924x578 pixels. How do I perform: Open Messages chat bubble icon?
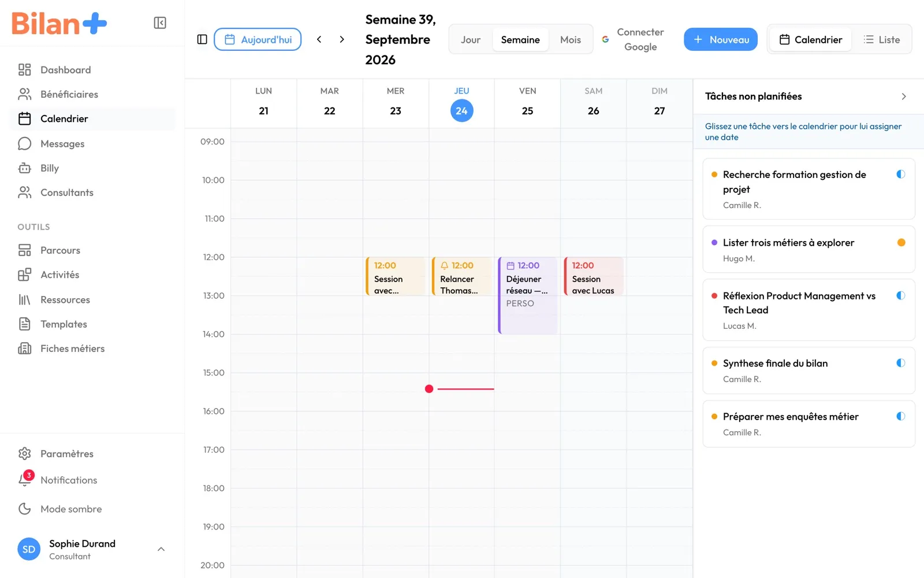[24, 143]
